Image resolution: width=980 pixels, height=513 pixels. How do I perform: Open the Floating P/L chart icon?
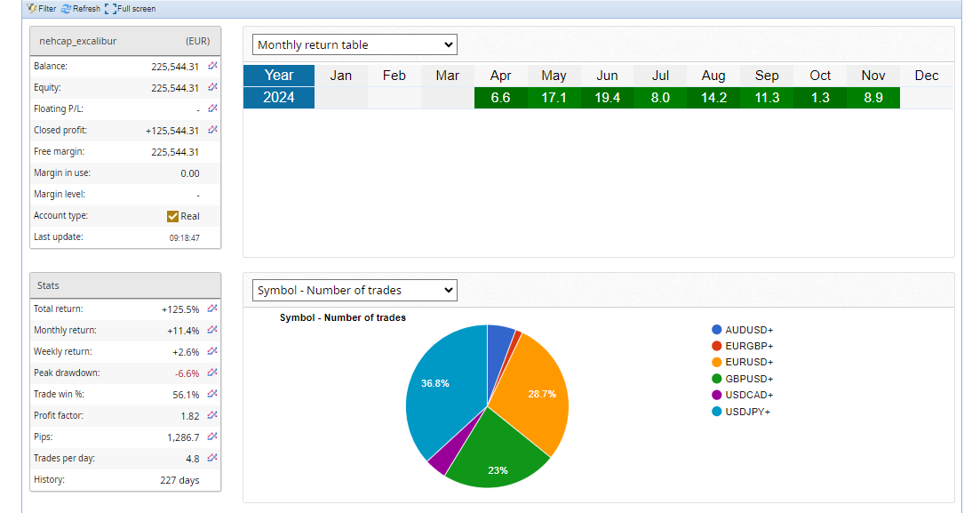pyautogui.click(x=212, y=108)
